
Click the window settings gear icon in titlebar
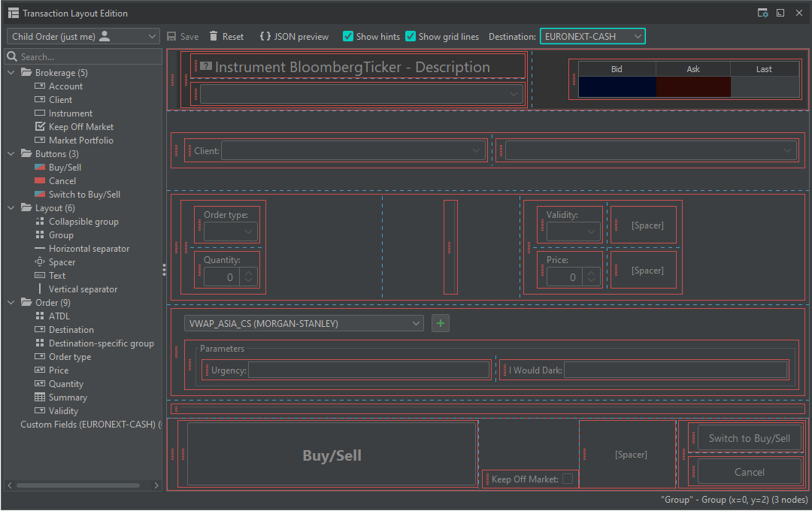pos(762,12)
